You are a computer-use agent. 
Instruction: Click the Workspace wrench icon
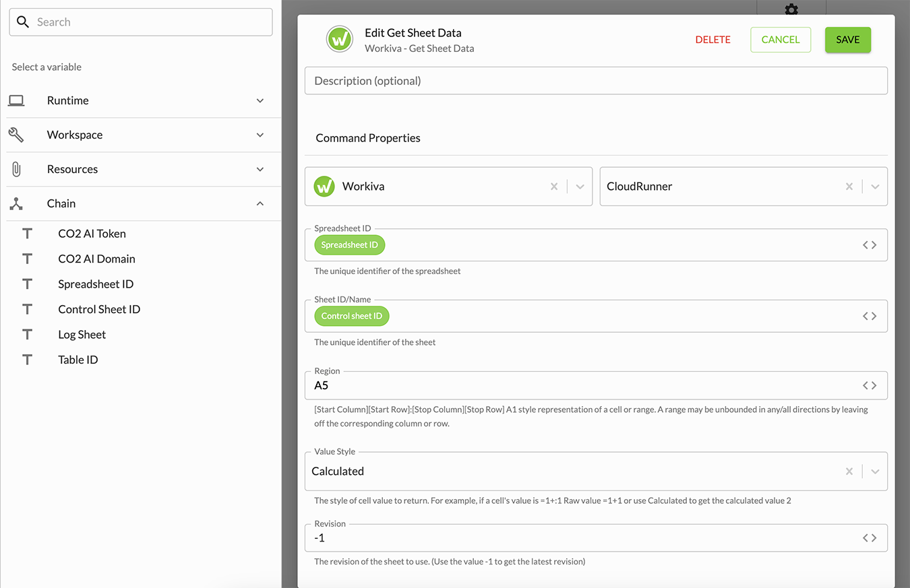coord(16,135)
